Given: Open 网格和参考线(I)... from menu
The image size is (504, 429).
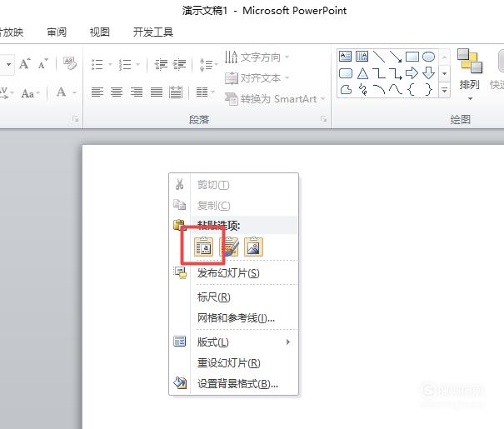Looking at the screenshot, I should point(234,318).
